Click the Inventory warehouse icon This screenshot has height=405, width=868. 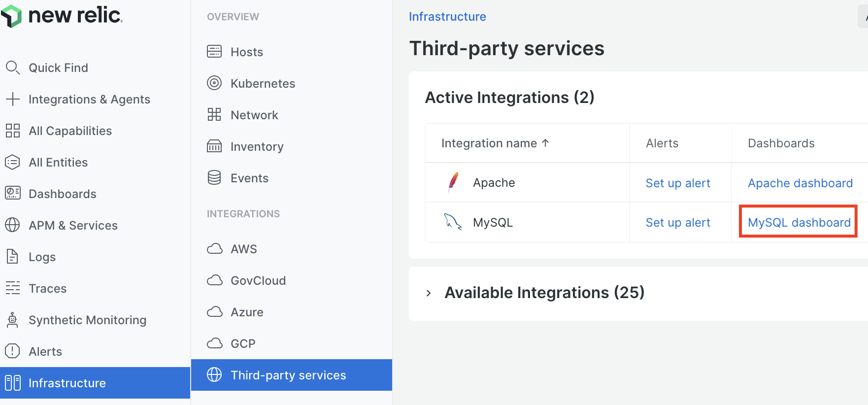(x=214, y=146)
